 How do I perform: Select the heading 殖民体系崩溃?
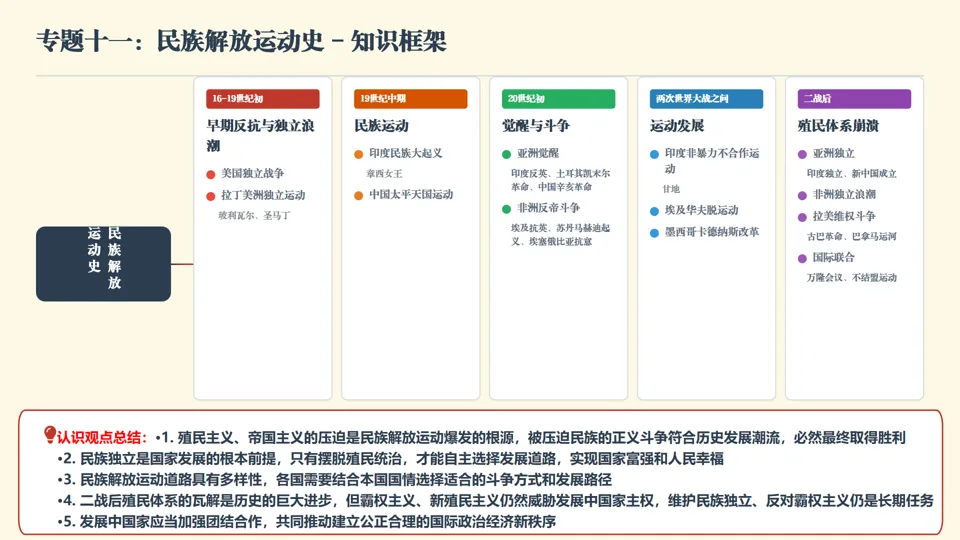[838, 126]
